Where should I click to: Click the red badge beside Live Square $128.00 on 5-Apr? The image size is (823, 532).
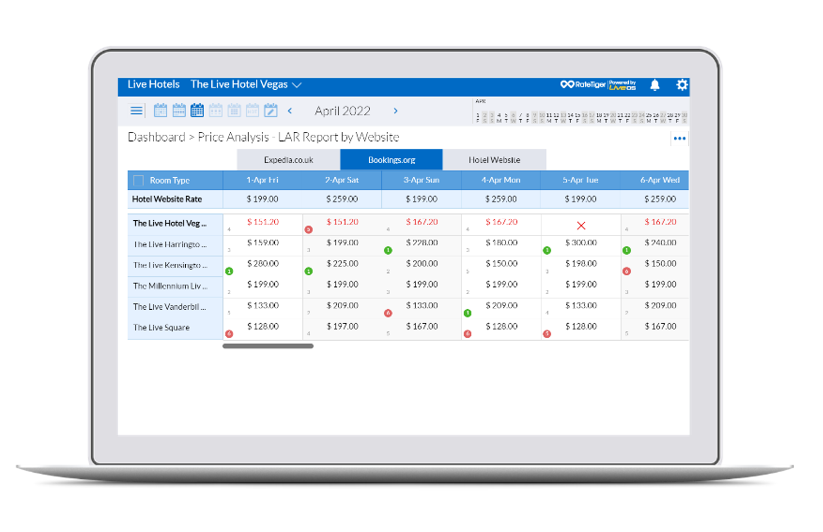click(547, 334)
